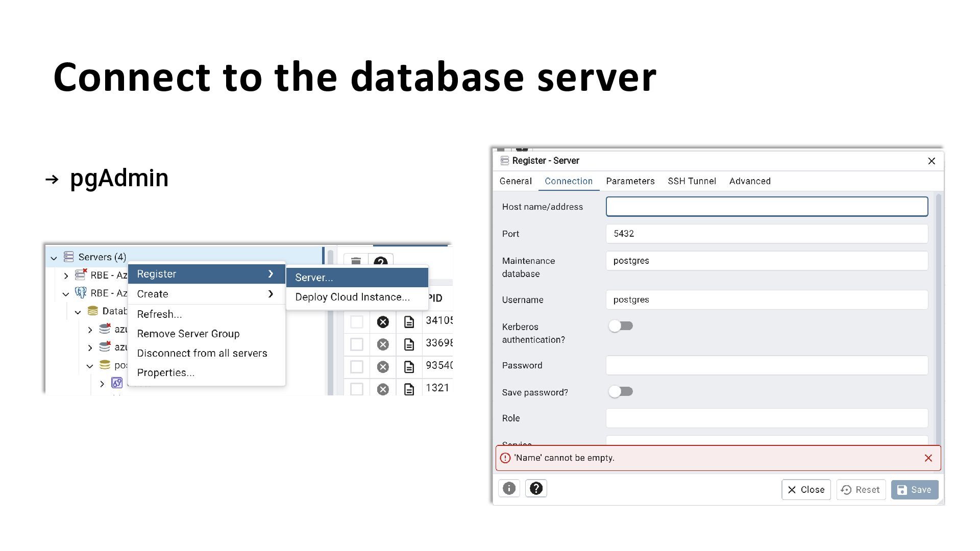Switch to the SSH Tunnel tab
The width and height of the screenshot is (980, 551).
pyautogui.click(x=692, y=181)
